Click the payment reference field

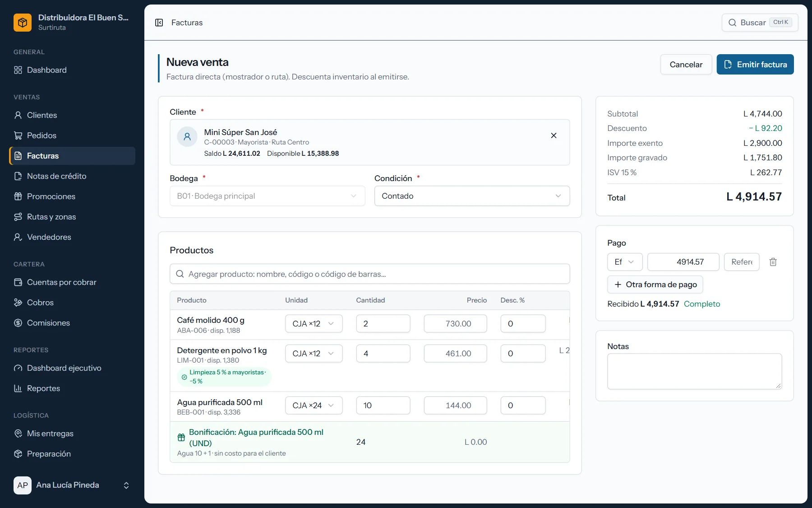tap(742, 262)
